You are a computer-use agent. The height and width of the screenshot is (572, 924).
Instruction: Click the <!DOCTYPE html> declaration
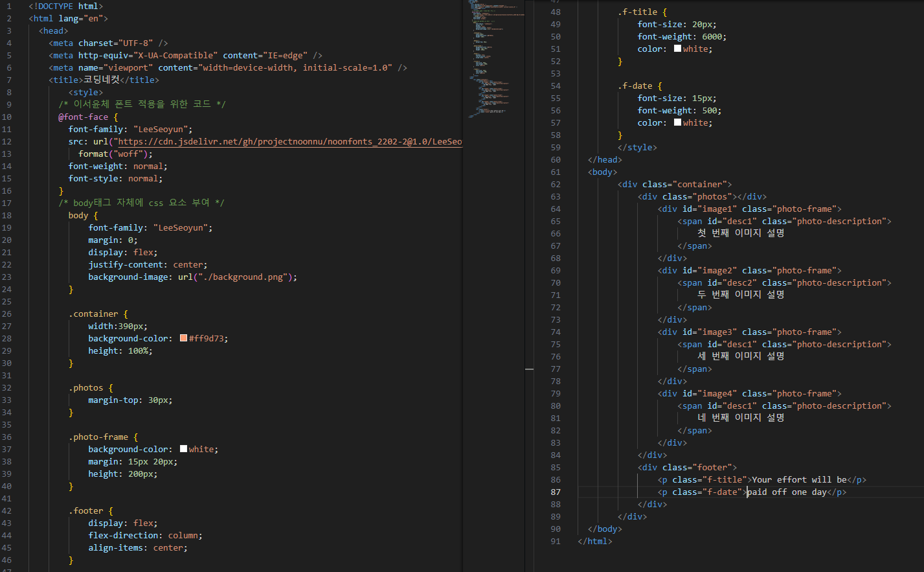(x=65, y=6)
